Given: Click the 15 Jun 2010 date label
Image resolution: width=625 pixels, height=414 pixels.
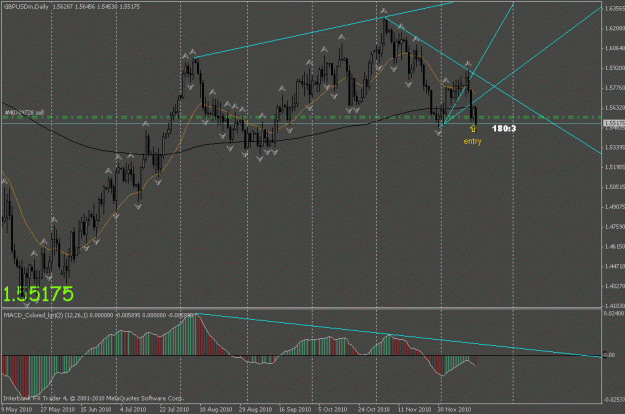Looking at the screenshot, I should [96, 410].
